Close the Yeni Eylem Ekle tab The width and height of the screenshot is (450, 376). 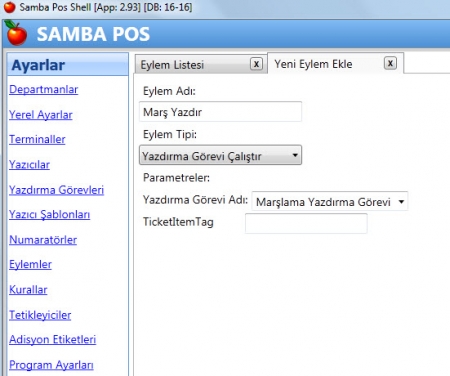click(390, 63)
